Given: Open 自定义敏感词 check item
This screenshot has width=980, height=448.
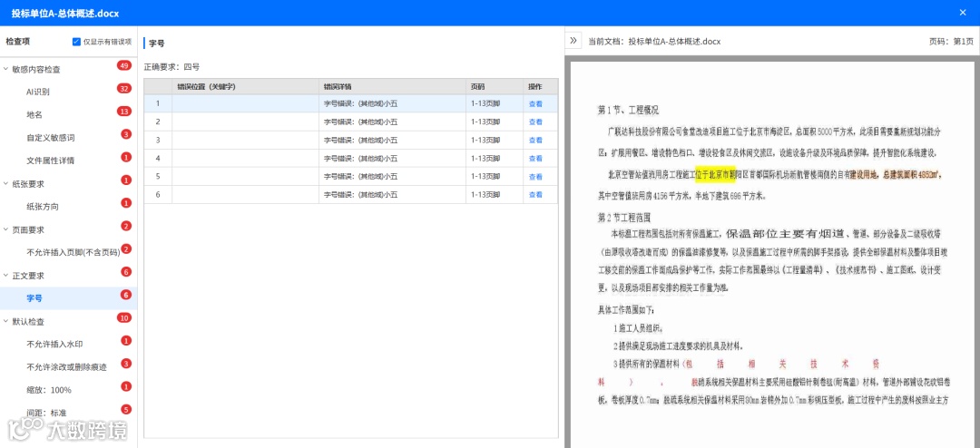Looking at the screenshot, I should click(x=51, y=138).
